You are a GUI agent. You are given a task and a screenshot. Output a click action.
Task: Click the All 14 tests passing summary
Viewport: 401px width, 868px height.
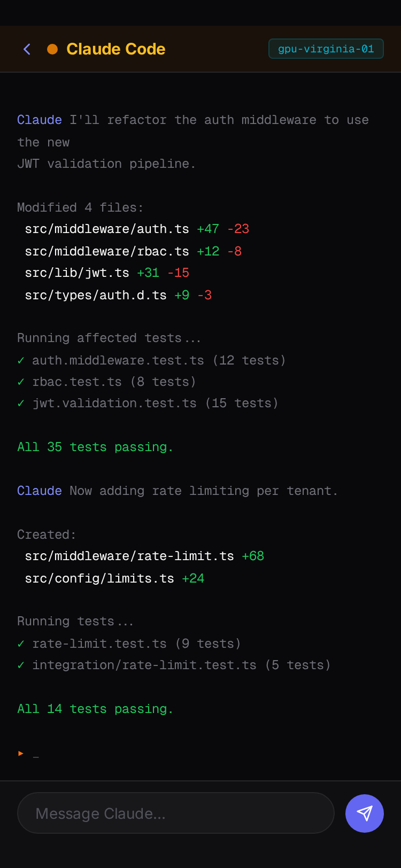click(95, 709)
